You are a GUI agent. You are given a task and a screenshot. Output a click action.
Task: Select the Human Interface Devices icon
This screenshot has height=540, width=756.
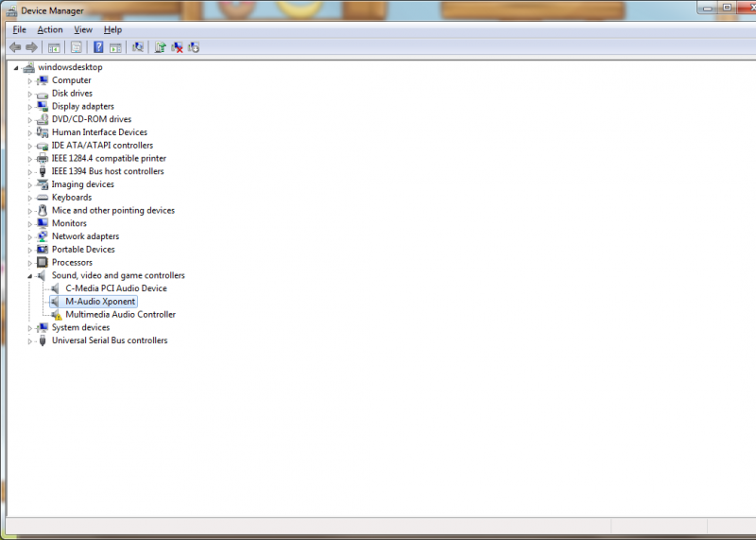coord(43,132)
